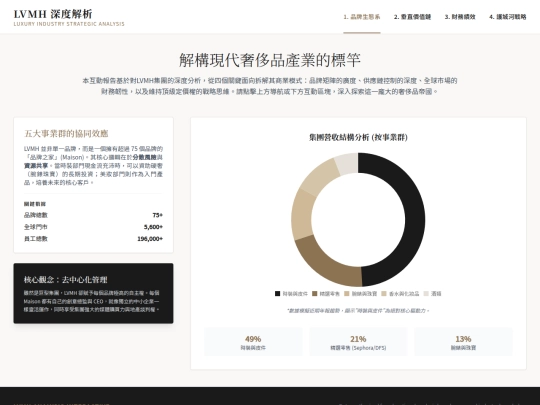Open the '1. 品牌生態系' navigation tab
This screenshot has width=540, height=405.
pyautogui.click(x=362, y=17)
